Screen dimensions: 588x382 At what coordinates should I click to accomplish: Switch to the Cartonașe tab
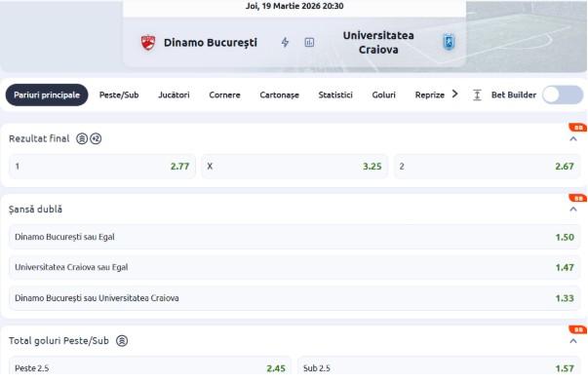coord(280,95)
